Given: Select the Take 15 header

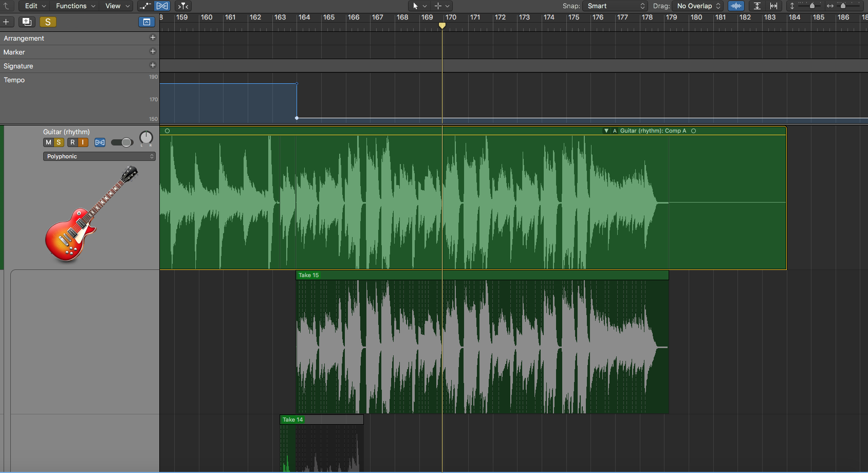Looking at the screenshot, I should [482, 275].
